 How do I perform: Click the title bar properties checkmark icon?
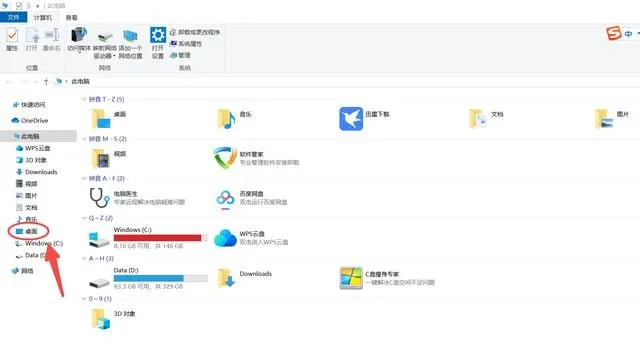point(19,5)
